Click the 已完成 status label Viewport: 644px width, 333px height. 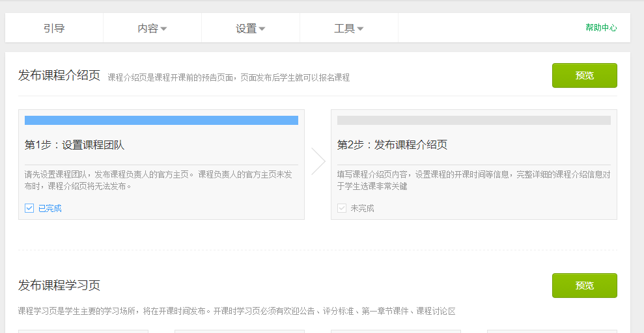pyautogui.click(x=49, y=208)
